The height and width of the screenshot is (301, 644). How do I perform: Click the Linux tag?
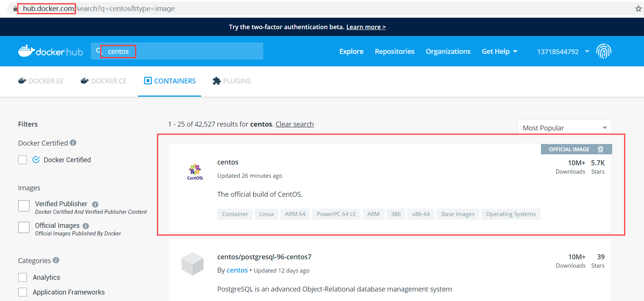coord(266,214)
